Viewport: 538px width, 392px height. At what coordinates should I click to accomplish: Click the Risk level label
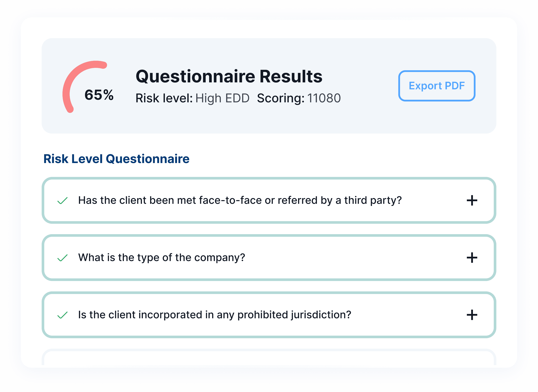(164, 98)
